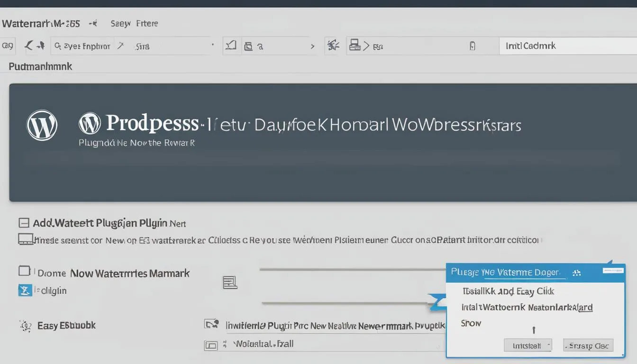
Task: Open the dropdown arrow on Intistall button
Action: pos(548,345)
